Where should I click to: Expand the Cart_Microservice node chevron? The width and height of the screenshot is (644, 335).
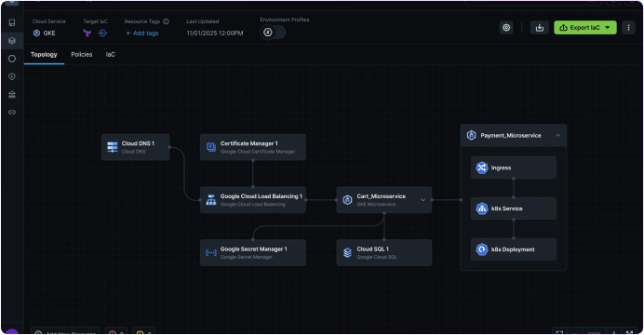tap(423, 200)
